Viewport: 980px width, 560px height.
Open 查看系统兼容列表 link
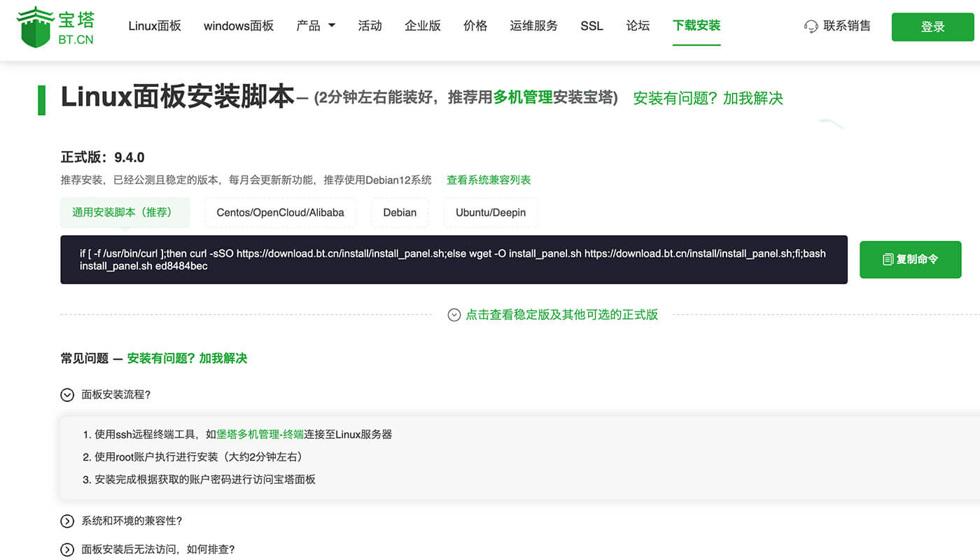[489, 180]
